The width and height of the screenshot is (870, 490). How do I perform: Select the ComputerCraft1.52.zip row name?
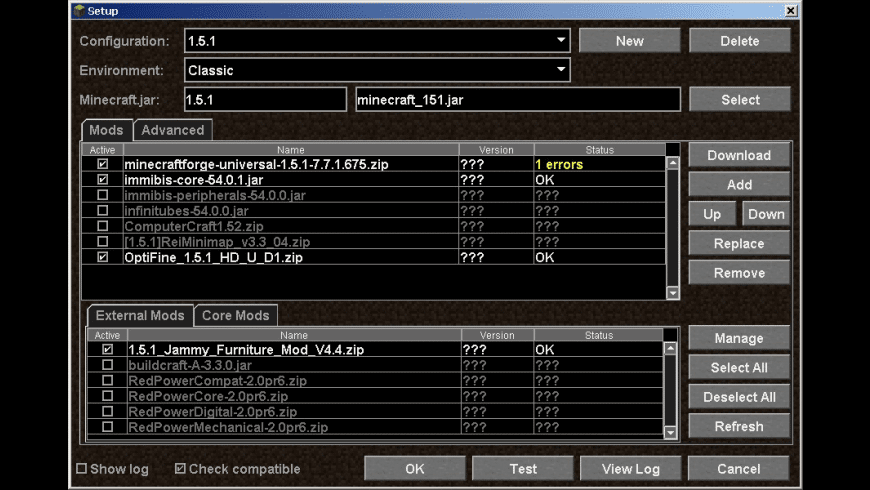(x=194, y=226)
